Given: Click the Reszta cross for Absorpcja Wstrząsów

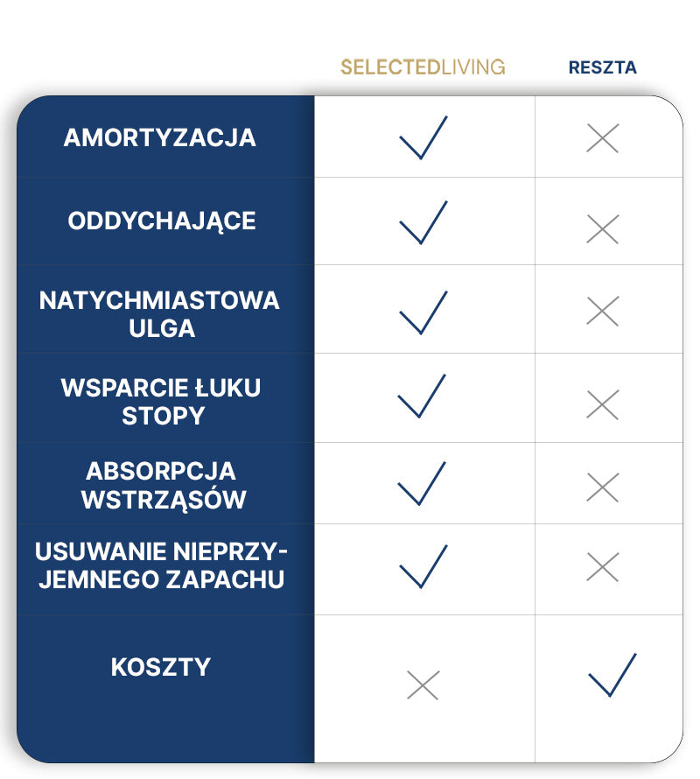Looking at the screenshot, I should click(602, 487).
